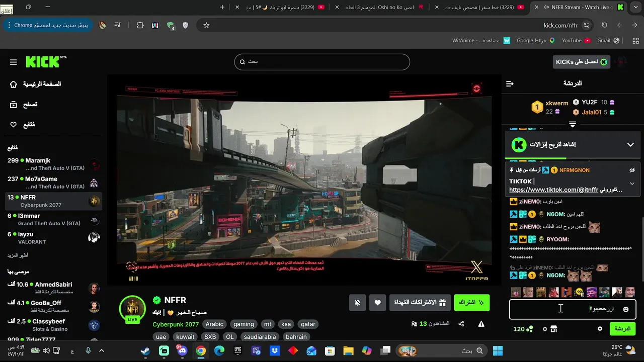Open Steam from the taskbar
644x362 pixels.
pyautogui.click(x=145, y=351)
